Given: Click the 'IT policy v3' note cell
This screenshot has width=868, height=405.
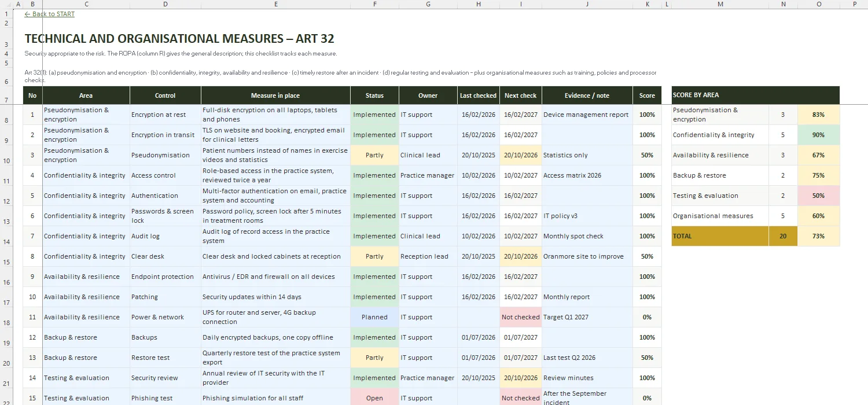Looking at the screenshot, I should point(587,216).
